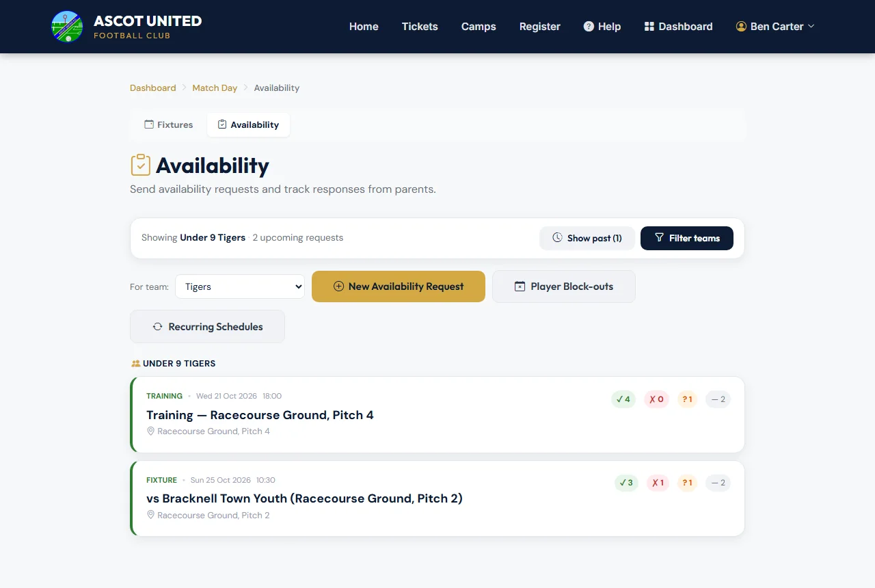Click New Availability Request button
Screen dimensions: 875x588
click(x=399, y=286)
